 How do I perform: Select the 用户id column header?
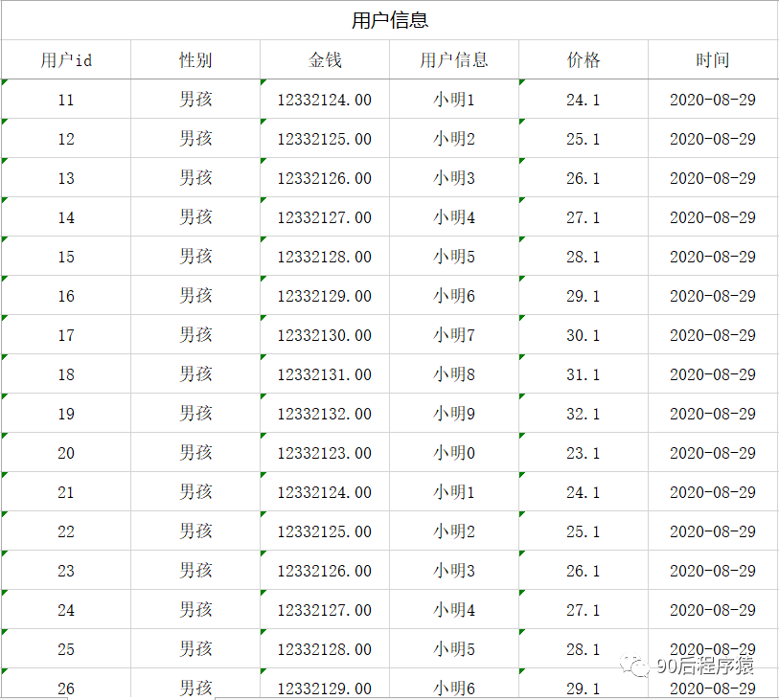[66, 59]
